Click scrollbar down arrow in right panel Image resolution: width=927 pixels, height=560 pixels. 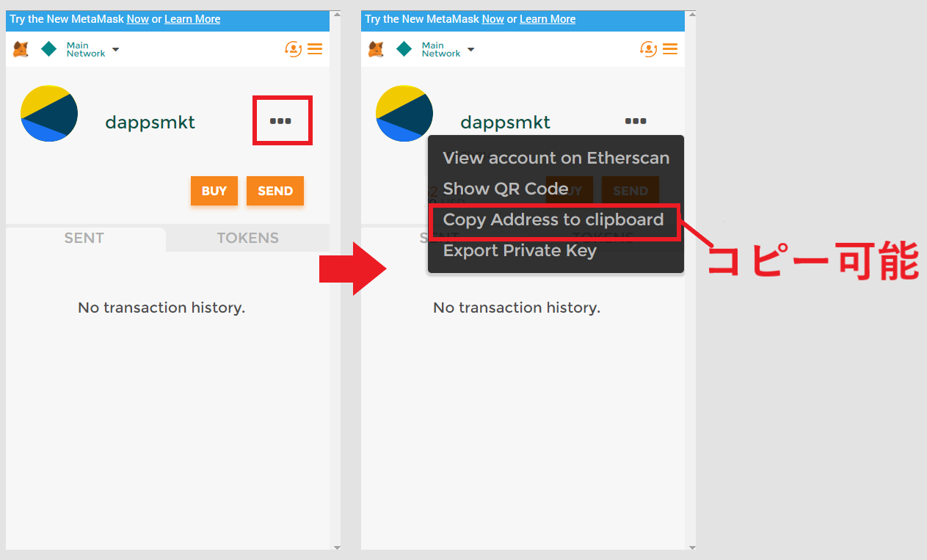click(691, 548)
